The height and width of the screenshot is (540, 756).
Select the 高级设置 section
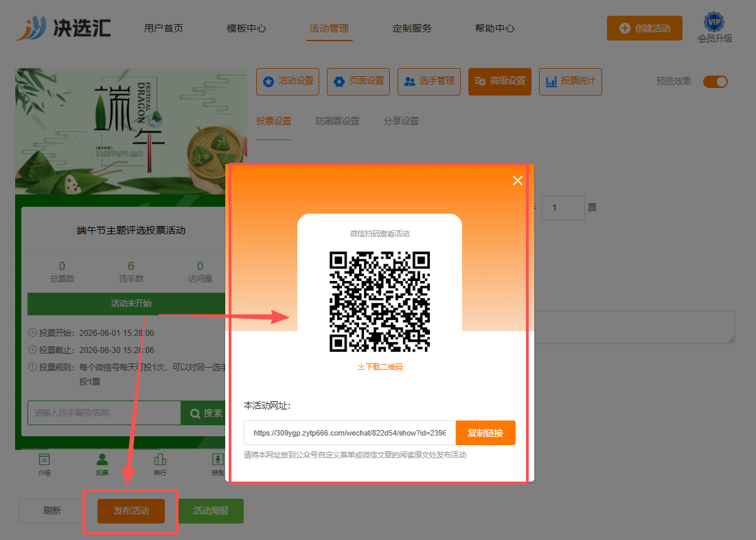pos(499,82)
